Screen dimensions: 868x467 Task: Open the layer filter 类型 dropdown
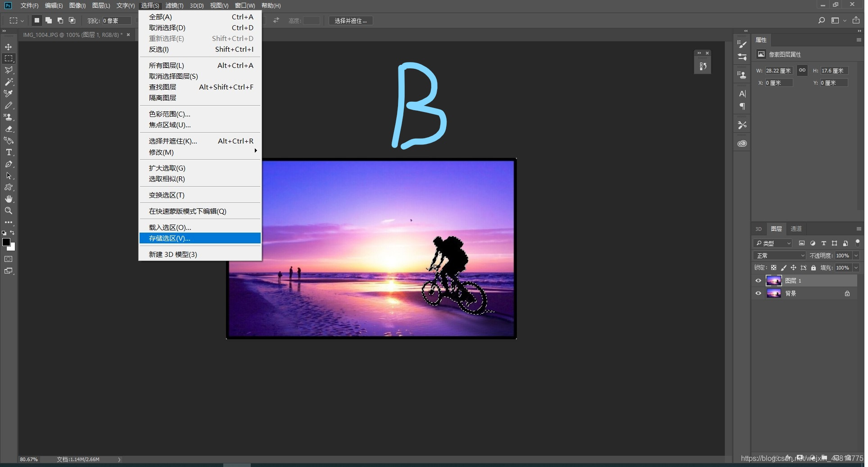(x=773, y=243)
